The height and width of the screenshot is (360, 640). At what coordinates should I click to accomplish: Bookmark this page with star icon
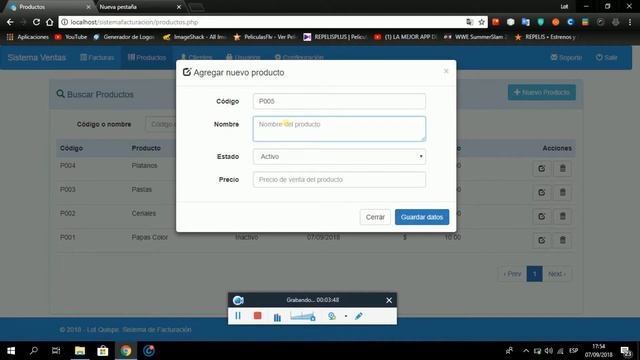[482, 22]
